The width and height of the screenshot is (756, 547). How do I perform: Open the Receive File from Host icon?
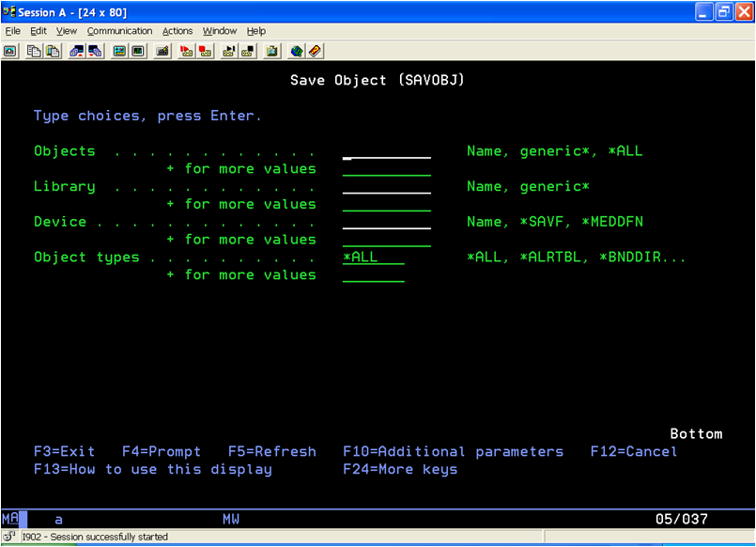[x=93, y=51]
